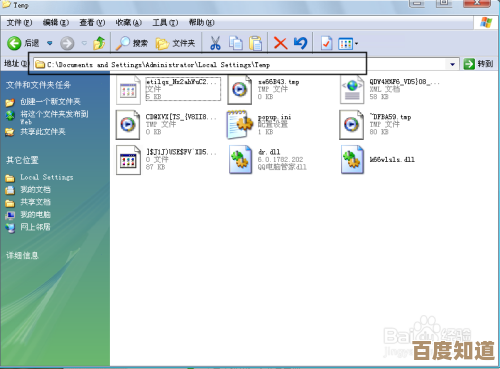Open the 文件(F) menu

click(19, 23)
